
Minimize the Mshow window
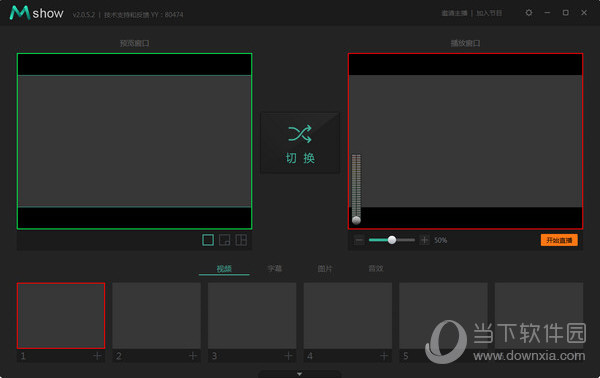click(x=547, y=13)
